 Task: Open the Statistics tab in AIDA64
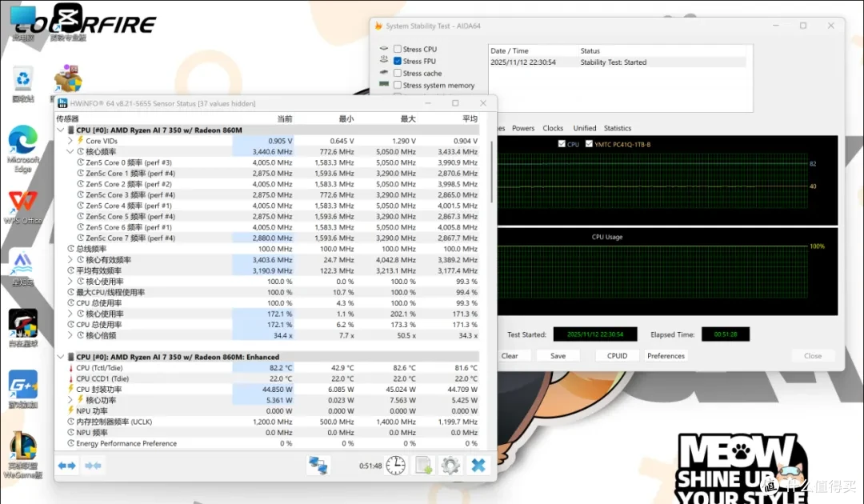coord(617,128)
